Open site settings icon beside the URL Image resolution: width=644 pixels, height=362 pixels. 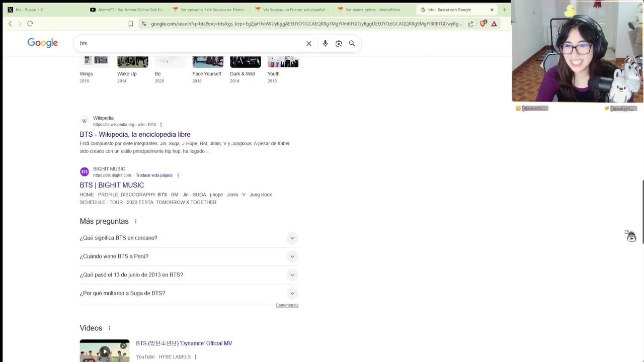pos(144,24)
